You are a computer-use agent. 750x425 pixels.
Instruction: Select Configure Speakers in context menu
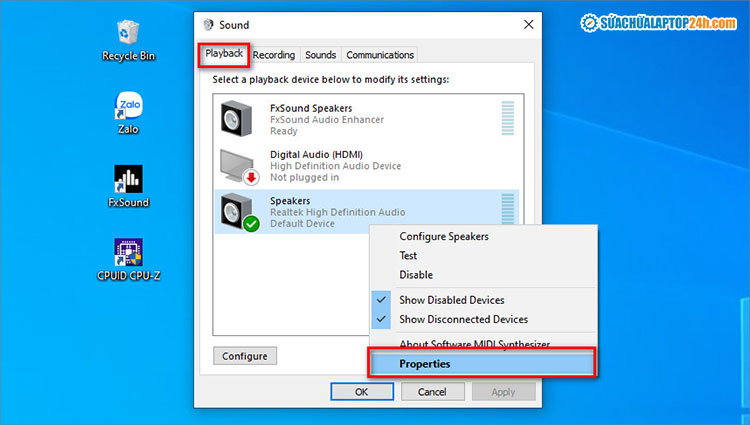click(x=444, y=237)
